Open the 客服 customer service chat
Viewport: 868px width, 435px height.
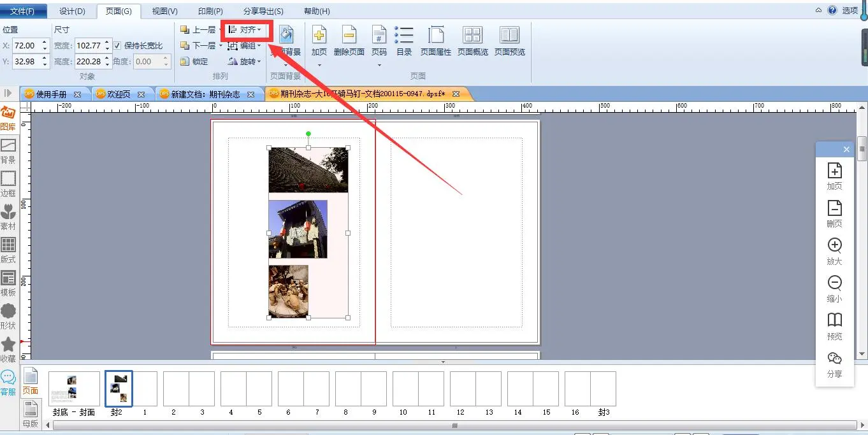(x=8, y=383)
